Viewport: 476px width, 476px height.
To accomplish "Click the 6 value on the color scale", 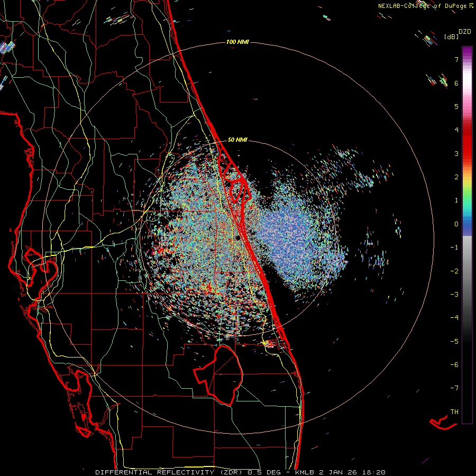I will pos(456,83).
